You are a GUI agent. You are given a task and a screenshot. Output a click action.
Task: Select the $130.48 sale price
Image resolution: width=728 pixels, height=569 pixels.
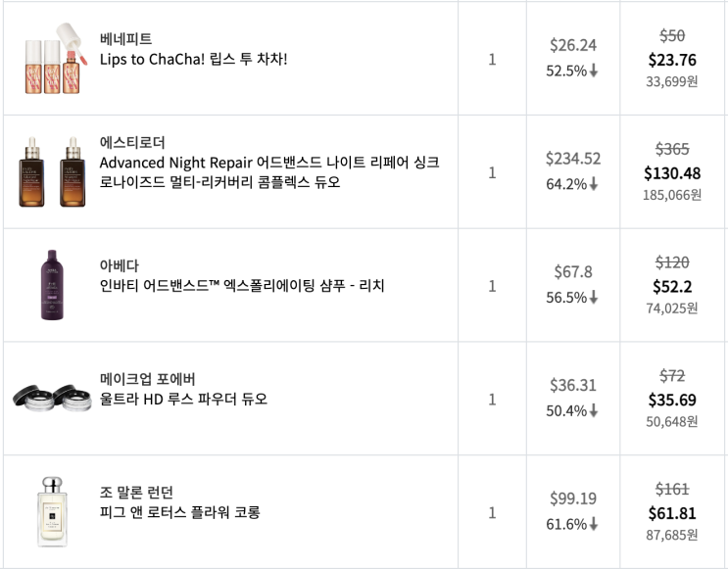click(x=671, y=173)
